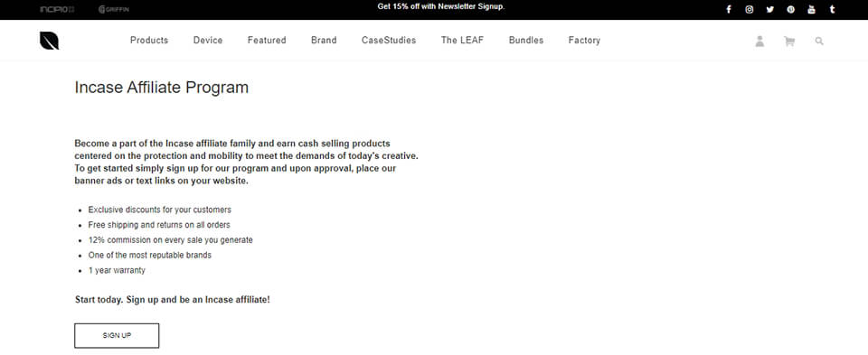This screenshot has width=868, height=355.
Task: Click 'Free shipping and returns' bullet
Action: coord(159,225)
